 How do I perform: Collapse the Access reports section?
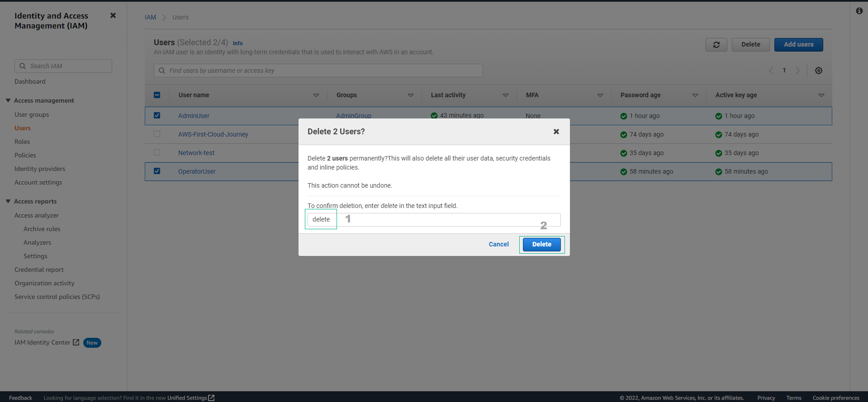(x=8, y=201)
